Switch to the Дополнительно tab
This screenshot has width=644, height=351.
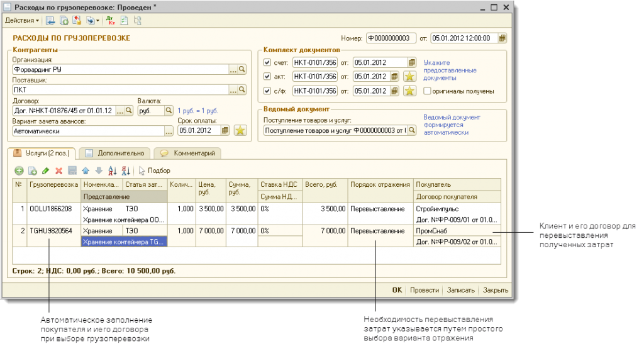114,153
